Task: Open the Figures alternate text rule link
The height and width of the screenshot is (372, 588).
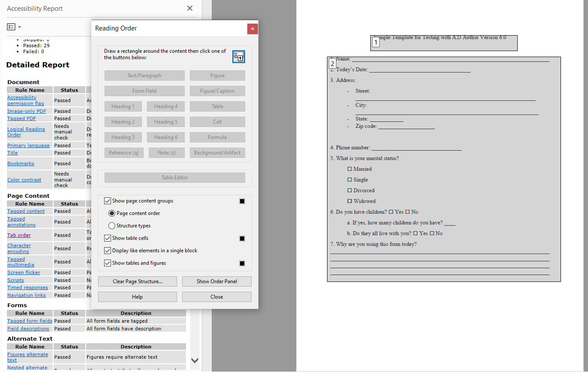Action: (x=27, y=357)
